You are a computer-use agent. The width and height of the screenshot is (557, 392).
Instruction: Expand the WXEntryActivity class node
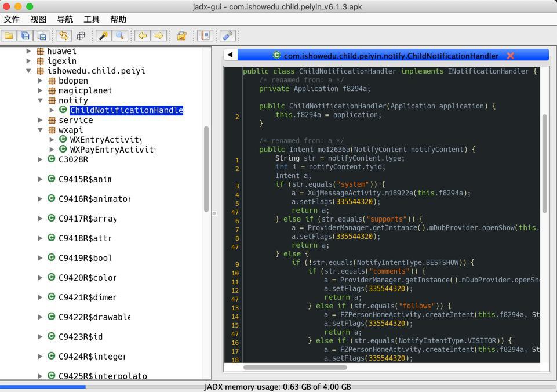click(x=52, y=140)
